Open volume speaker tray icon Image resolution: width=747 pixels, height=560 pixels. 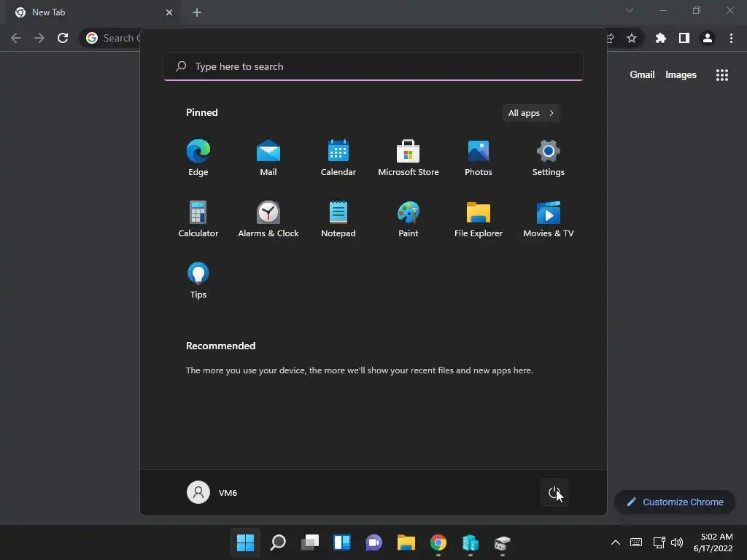676,542
